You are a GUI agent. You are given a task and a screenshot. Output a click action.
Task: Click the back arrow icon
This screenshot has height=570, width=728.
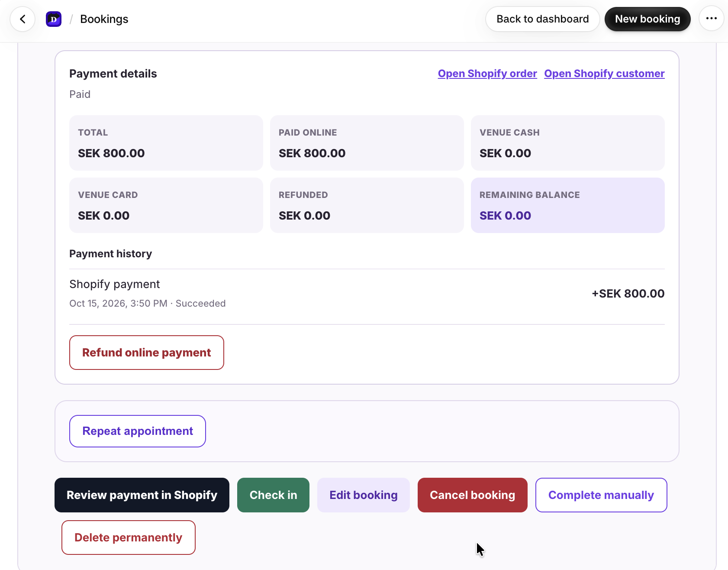(x=23, y=19)
